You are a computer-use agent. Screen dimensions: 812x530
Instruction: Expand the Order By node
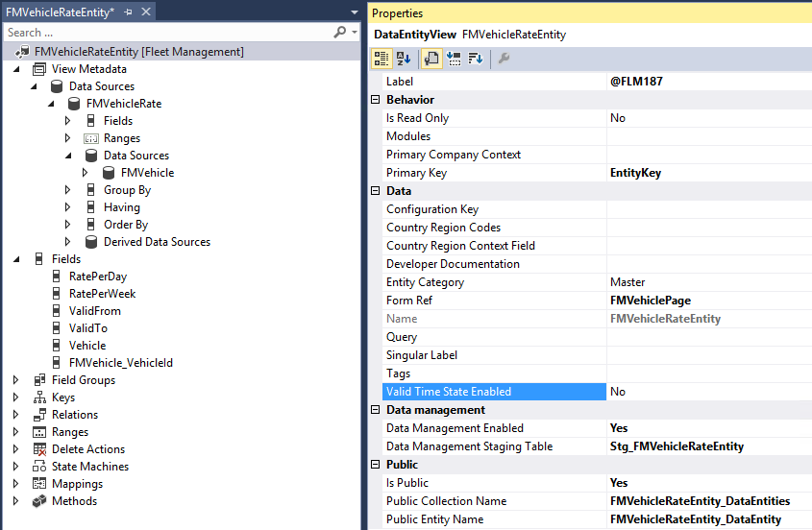pyautogui.click(x=68, y=224)
